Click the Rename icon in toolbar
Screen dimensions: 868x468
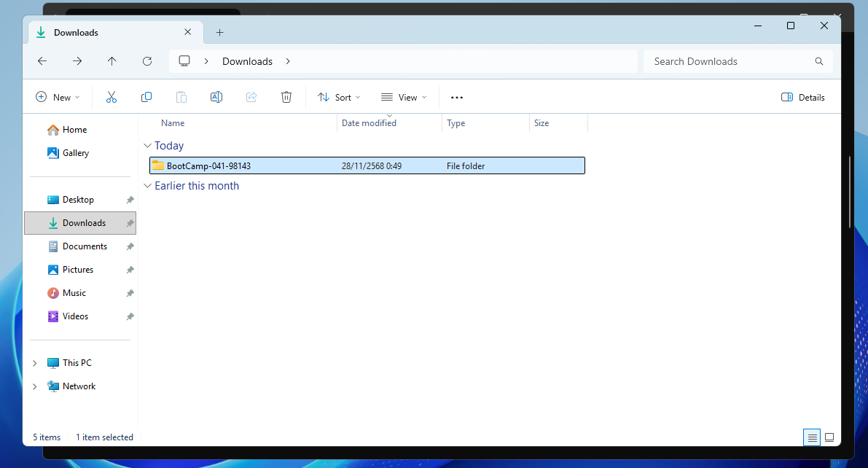click(216, 97)
